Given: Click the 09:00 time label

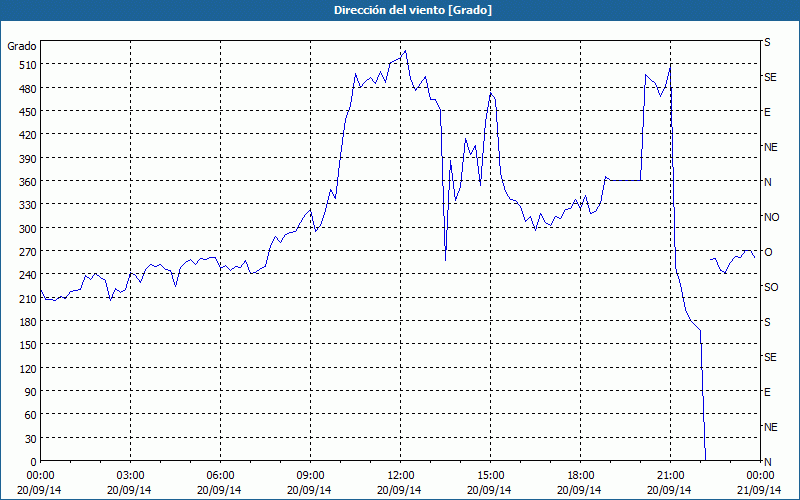Looking at the screenshot, I should (x=310, y=476).
